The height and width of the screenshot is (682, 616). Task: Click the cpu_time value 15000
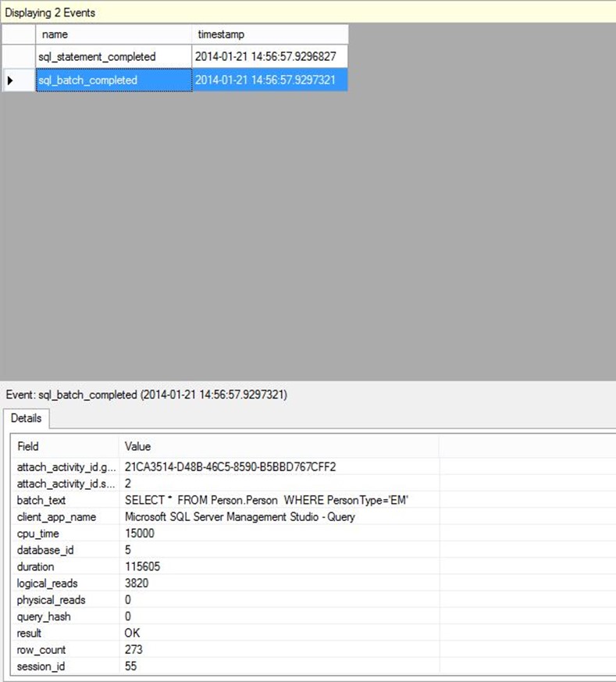click(140, 534)
